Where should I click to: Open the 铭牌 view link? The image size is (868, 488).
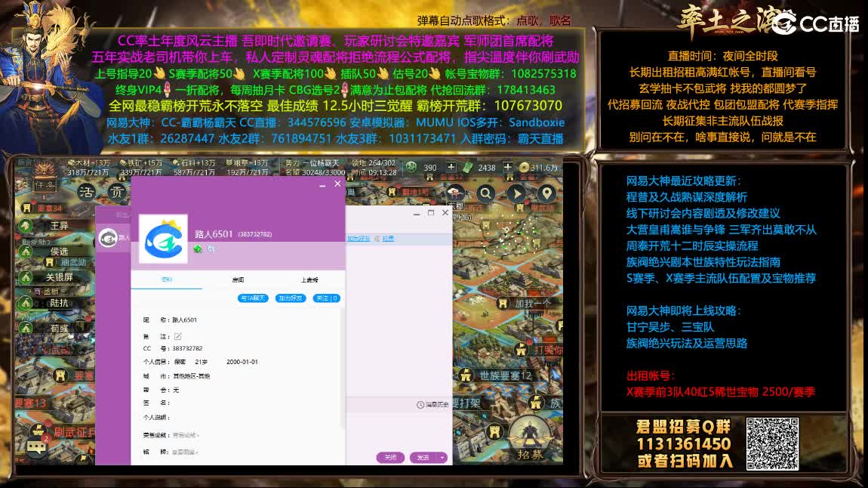tap(185, 452)
